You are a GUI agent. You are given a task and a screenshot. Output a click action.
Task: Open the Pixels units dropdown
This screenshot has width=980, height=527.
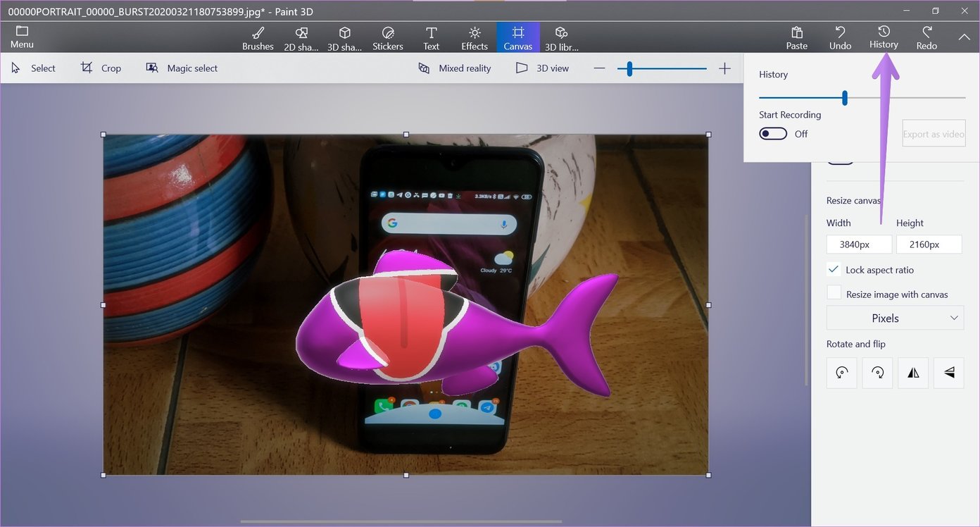coord(895,318)
